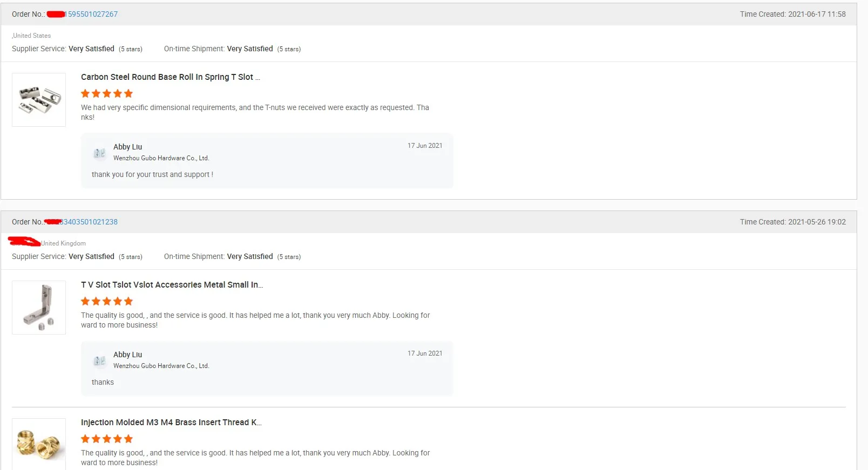Click the brass insert product thumbnail
The image size is (868, 470).
pyautogui.click(x=39, y=444)
